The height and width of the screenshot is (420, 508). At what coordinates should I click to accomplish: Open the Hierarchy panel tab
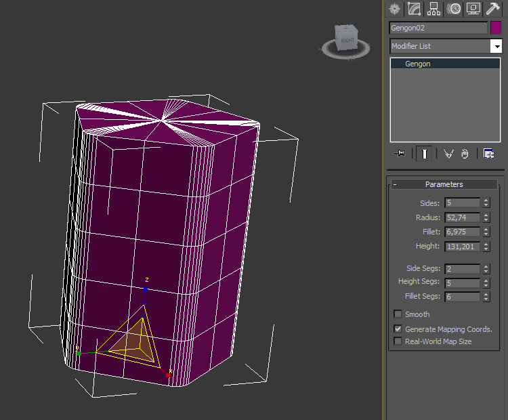(x=433, y=9)
